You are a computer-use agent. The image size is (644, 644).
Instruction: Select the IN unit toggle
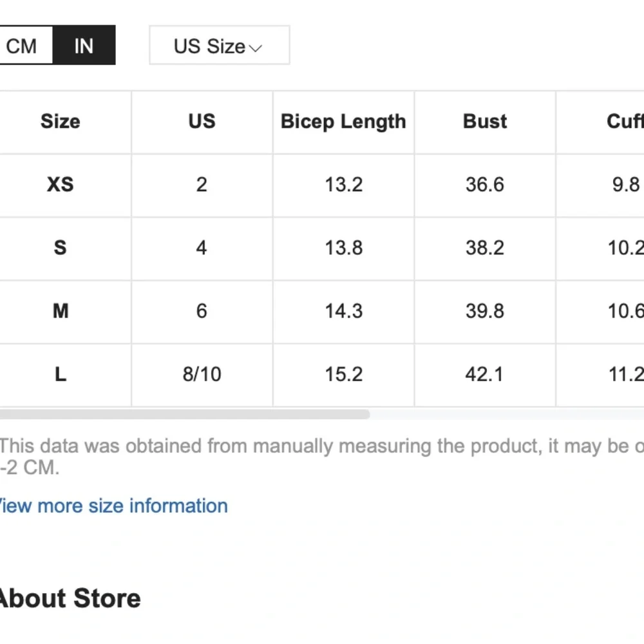pos(84,46)
